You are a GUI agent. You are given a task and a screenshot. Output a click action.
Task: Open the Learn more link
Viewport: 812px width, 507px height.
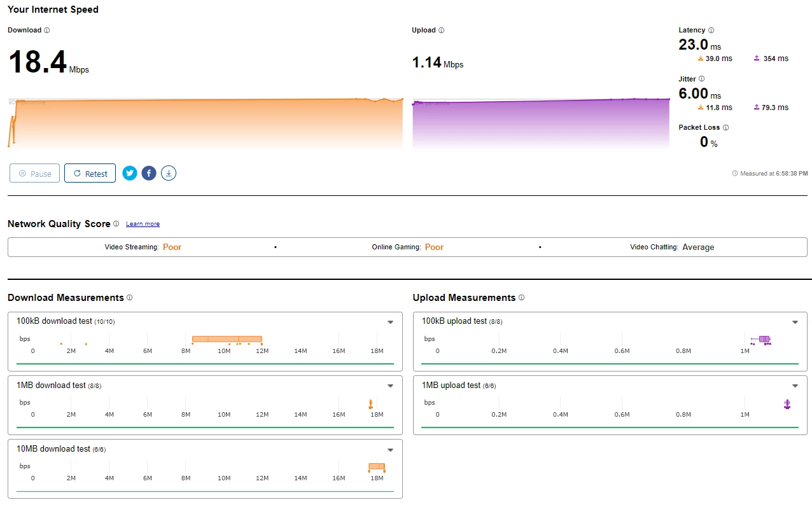143,224
